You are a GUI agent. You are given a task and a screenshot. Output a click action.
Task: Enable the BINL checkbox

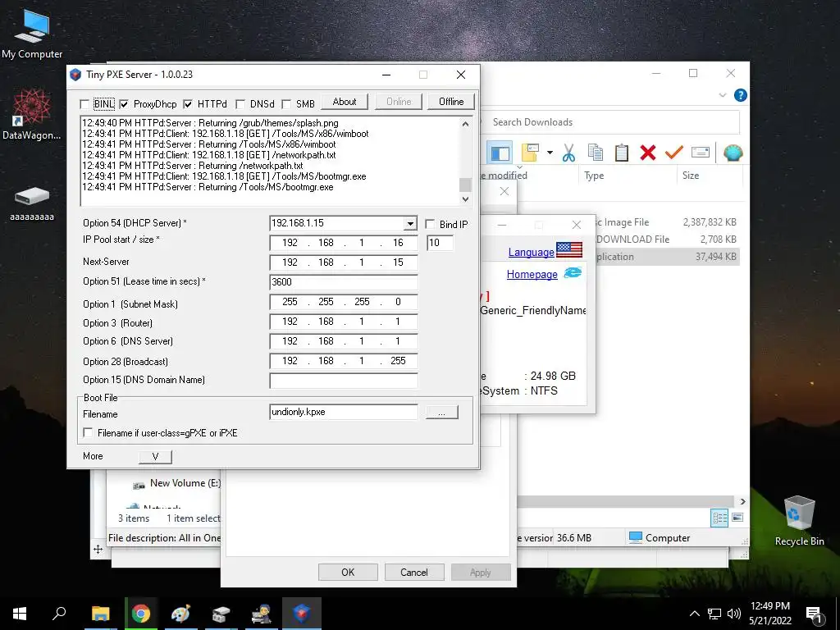[84, 104]
